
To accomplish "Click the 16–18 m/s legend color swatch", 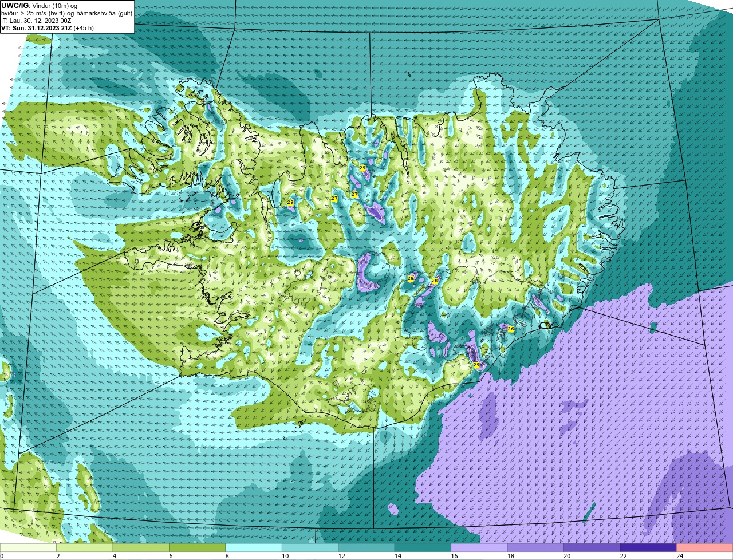I will pos(479,547).
